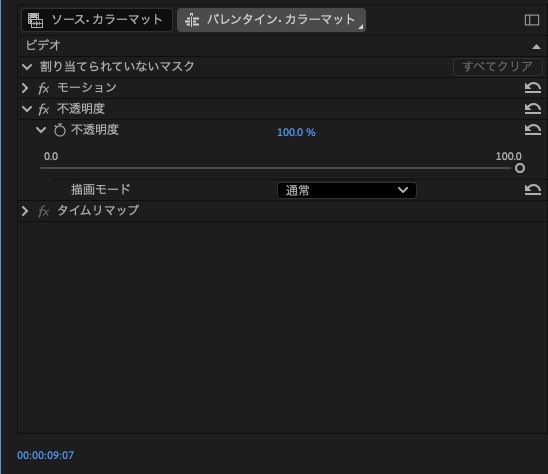Click the 100.0 % opacity value
548x474 pixels.
pos(296,132)
